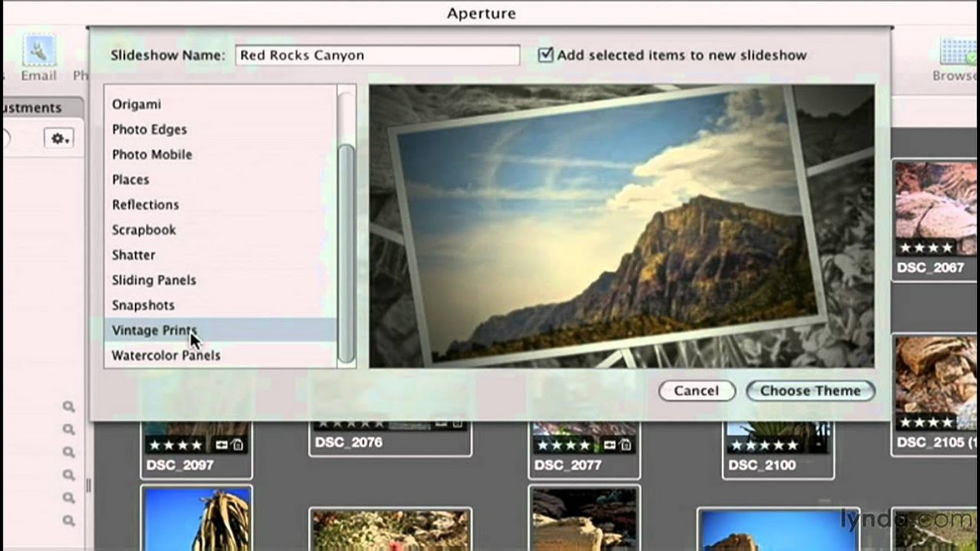Viewport: 980px width, 551px height.
Task: Select the Watercolor Panels theme
Action: (166, 356)
